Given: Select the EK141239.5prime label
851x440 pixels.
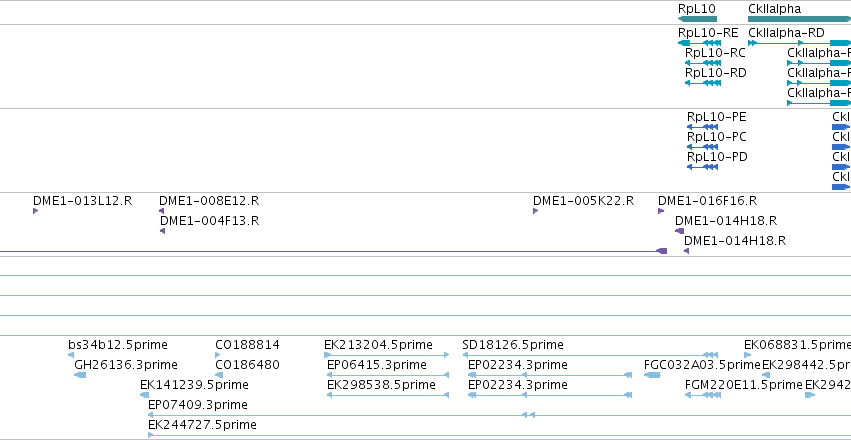Looking at the screenshot, I should click(x=194, y=385).
